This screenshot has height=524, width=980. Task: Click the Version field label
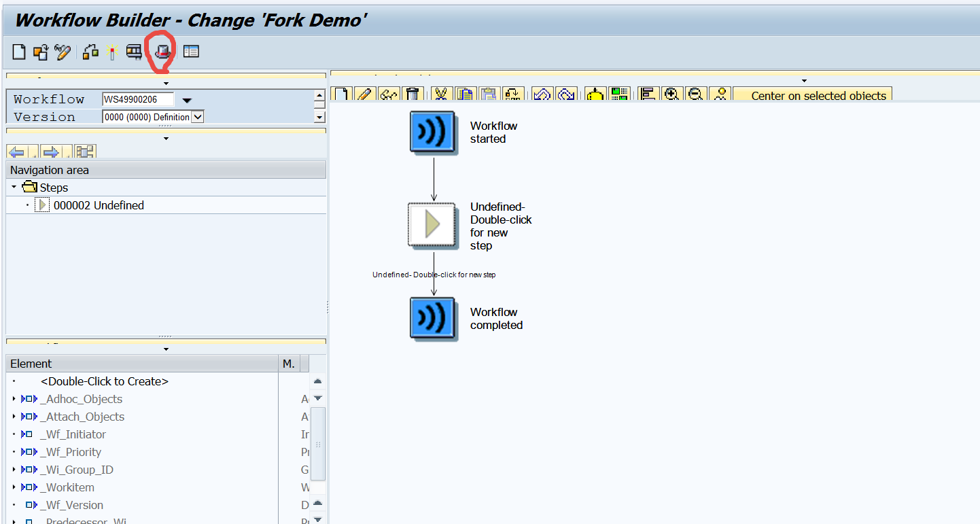[44, 117]
